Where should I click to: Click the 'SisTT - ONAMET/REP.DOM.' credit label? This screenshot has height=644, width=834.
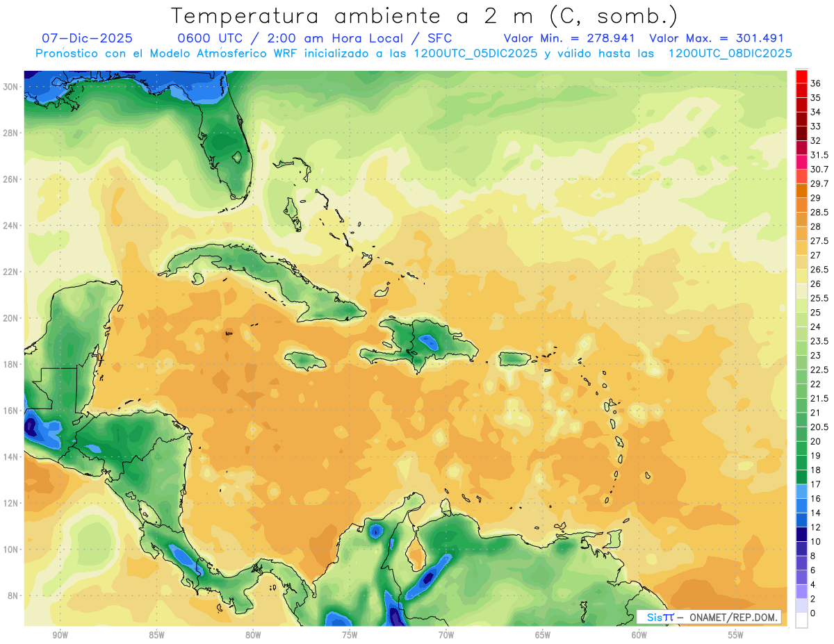tap(709, 617)
